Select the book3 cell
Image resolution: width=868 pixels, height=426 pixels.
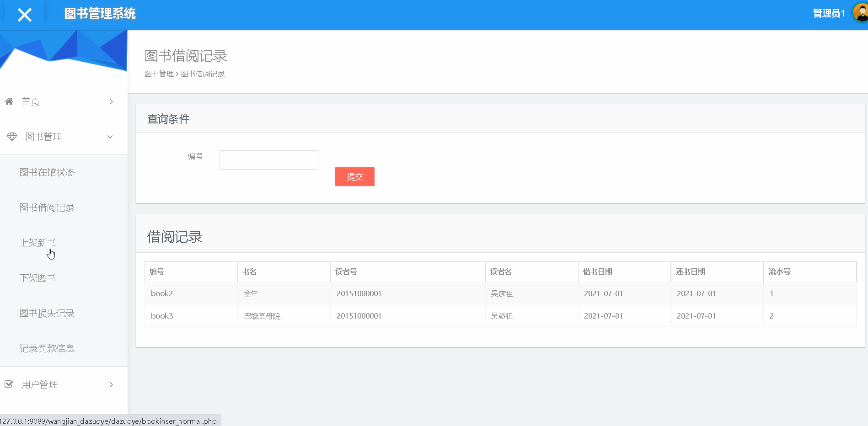coord(191,316)
